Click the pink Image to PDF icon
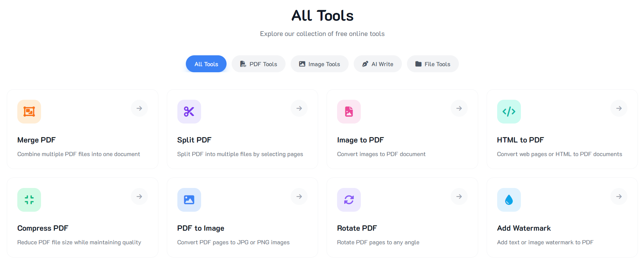 coord(349,112)
